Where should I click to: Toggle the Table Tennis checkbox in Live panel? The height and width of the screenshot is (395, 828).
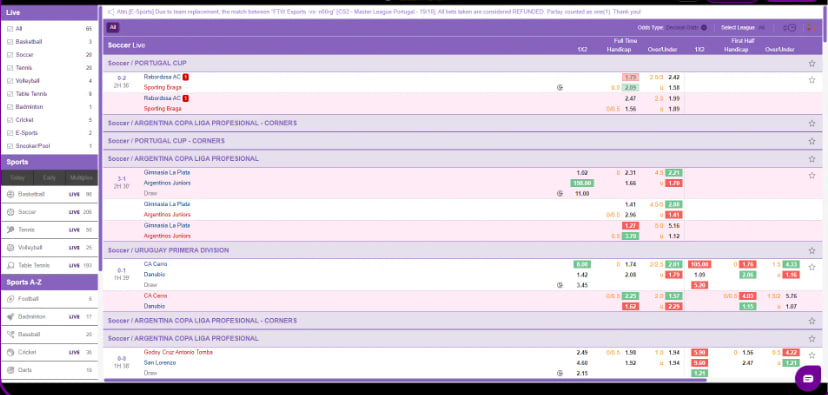coord(10,94)
